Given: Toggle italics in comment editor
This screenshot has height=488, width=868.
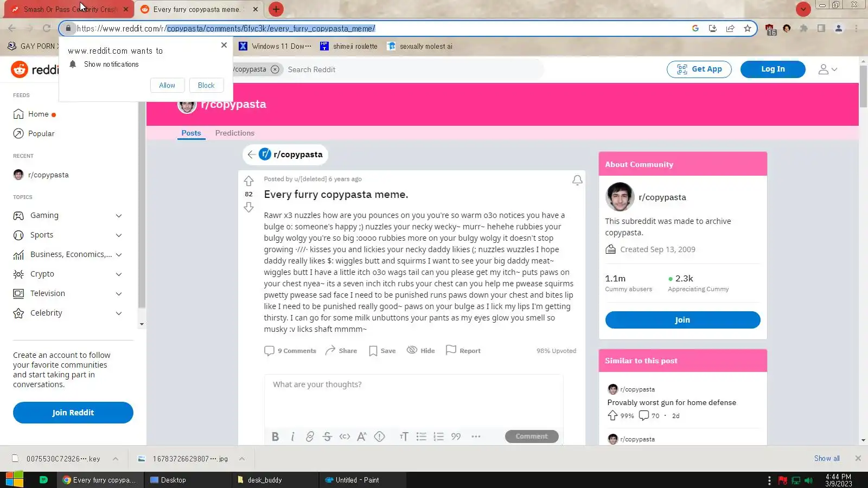Looking at the screenshot, I should (292, 436).
